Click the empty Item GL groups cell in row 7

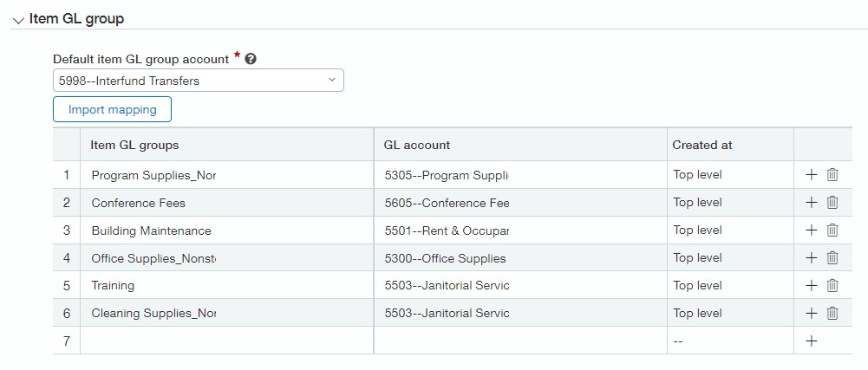tap(225, 341)
